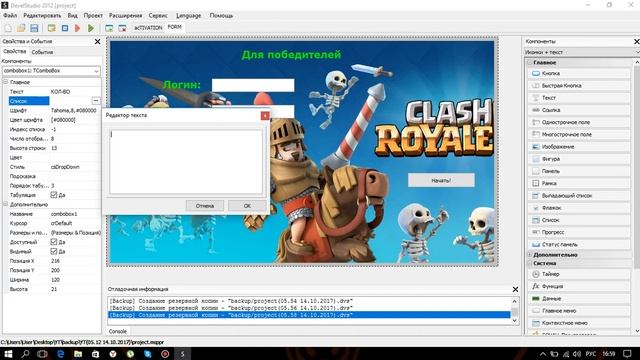Click the Open folder toolbar icon
Screen dimensions: 640x360
21,28
